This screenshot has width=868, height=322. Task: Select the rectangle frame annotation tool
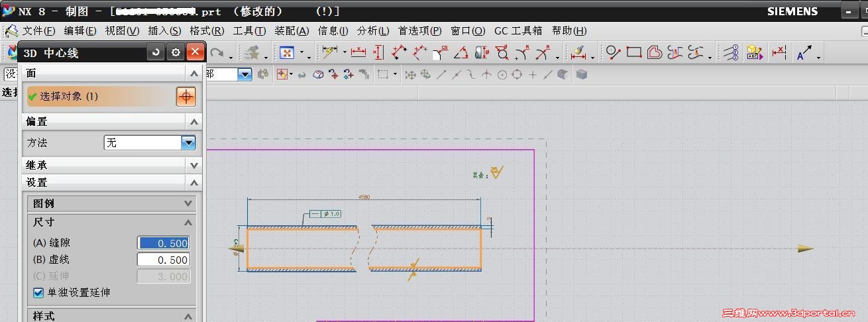634,52
